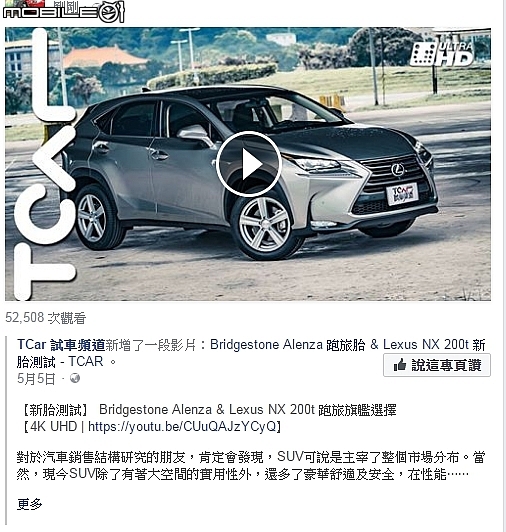
Task: Expand the post with 更多
Action: point(30,504)
